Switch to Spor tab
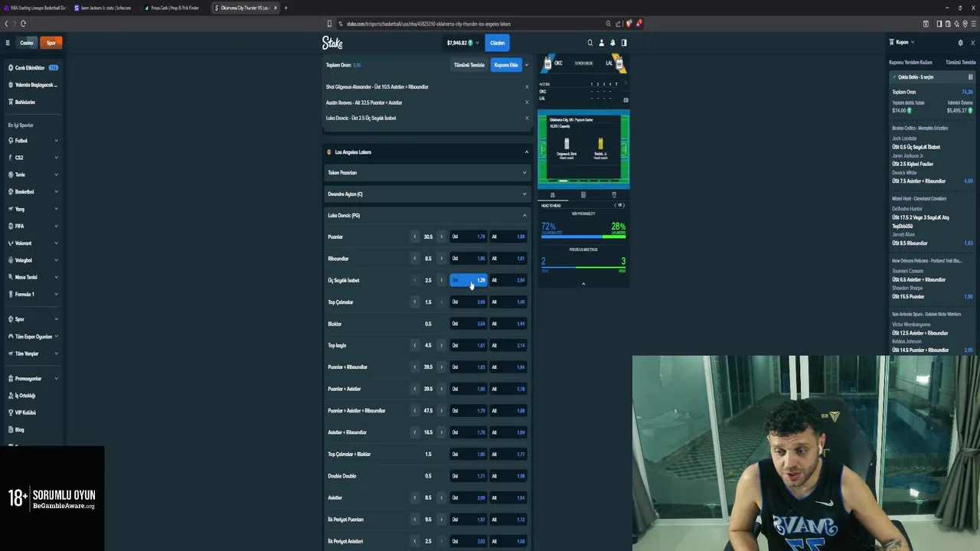This screenshot has width=980, height=551. (51, 43)
